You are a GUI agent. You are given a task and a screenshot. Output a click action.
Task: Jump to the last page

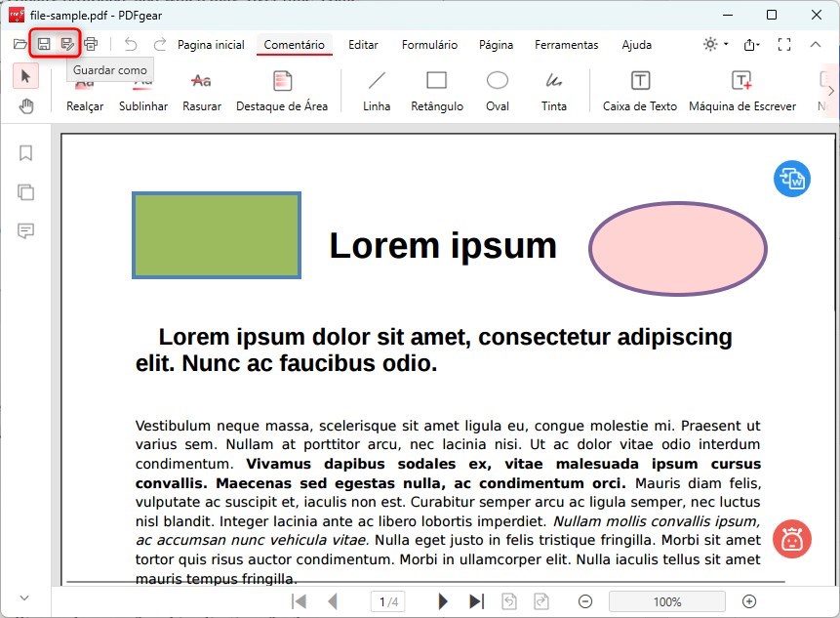pyautogui.click(x=476, y=601)
